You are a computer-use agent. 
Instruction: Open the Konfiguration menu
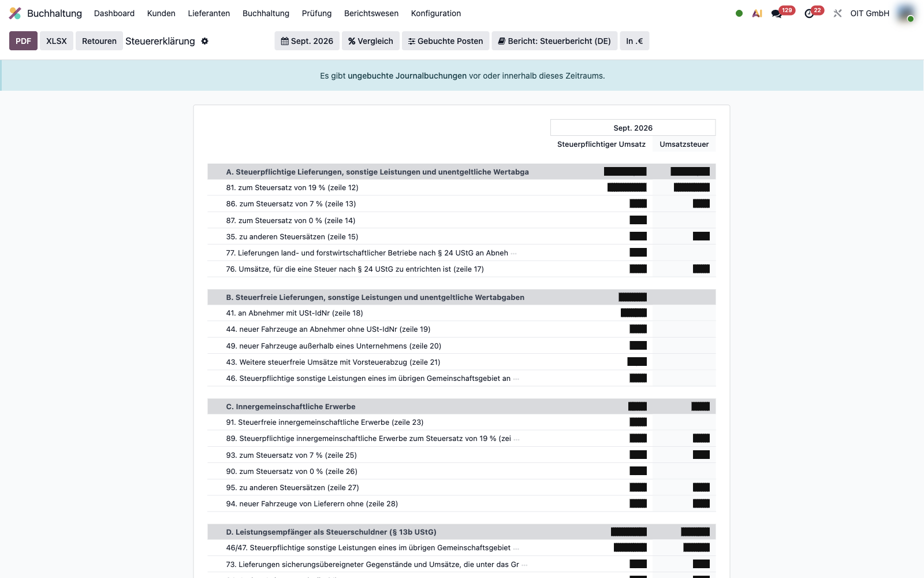[x=436, y=13]
